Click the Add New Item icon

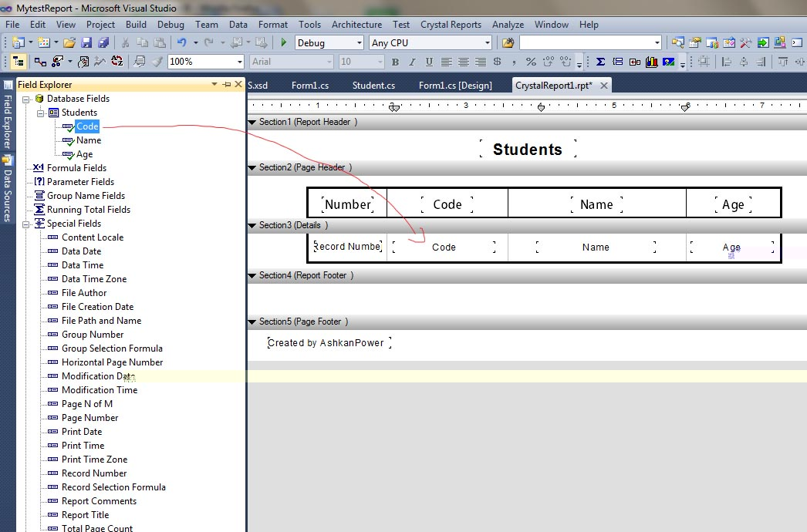click(x=44, y=42)
